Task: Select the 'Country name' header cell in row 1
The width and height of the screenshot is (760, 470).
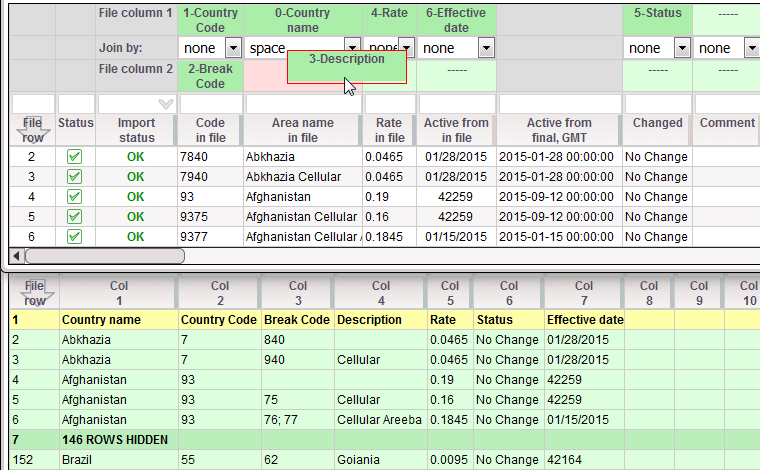Action: click(119, 320)
